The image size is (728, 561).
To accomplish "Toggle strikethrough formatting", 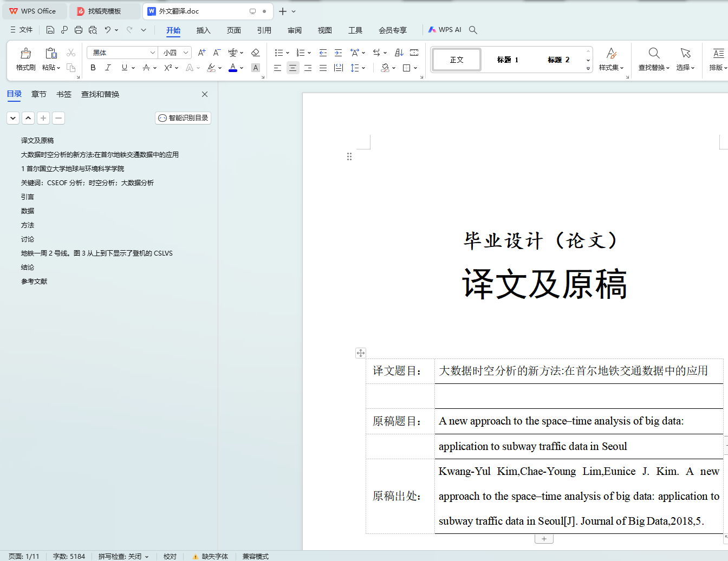I will tap(146, 68).
